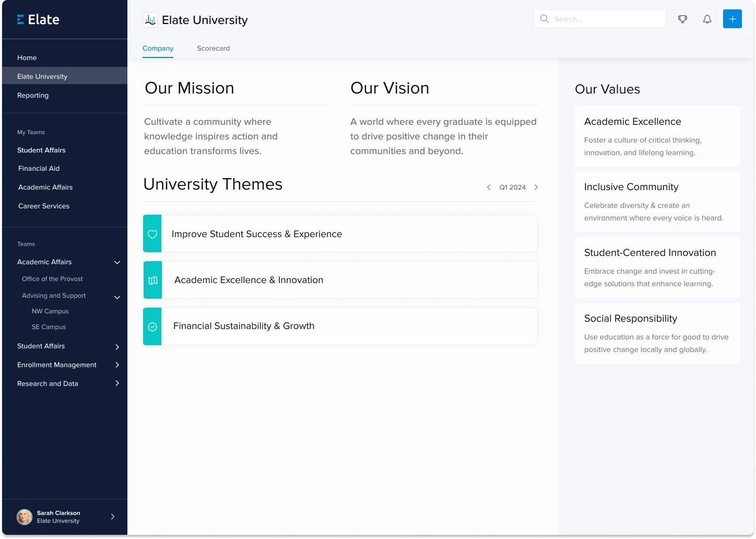Click the Our Values heading
This screenshot has width=756, height=539.
607,89
